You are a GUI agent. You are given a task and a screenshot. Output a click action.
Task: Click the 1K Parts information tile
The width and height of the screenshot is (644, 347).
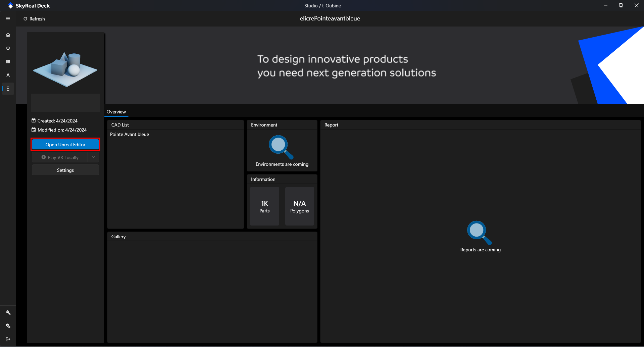[x=264, y=206]
